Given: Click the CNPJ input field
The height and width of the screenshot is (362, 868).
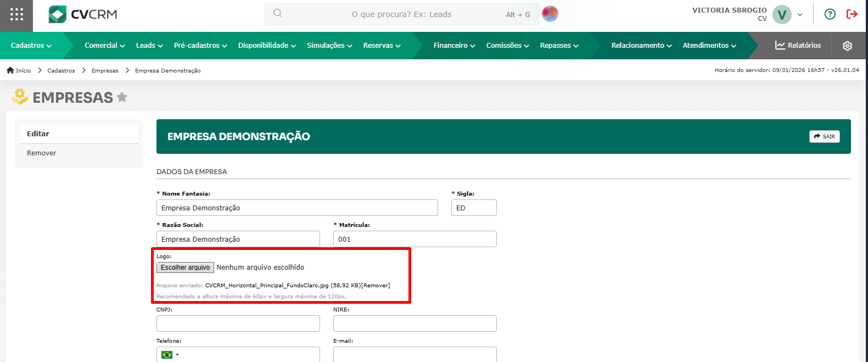Looking at the screenshot, I should tap(238, 324).
